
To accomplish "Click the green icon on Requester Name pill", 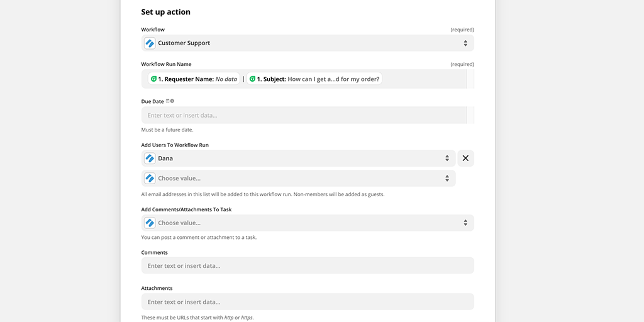I will pos(153,79).
